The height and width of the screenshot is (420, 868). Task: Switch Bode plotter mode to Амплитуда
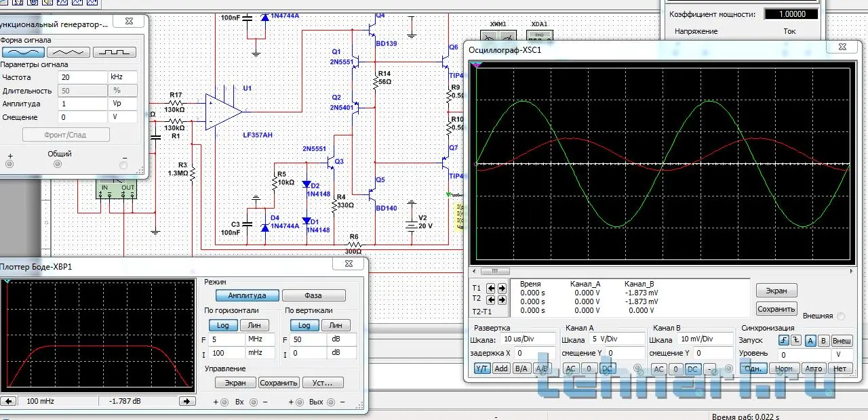point(248,295)
